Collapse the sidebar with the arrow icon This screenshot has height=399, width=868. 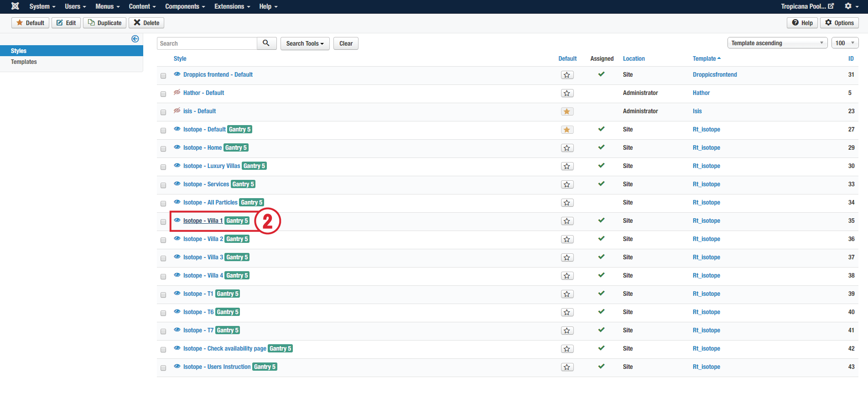(x=135, y=39)
